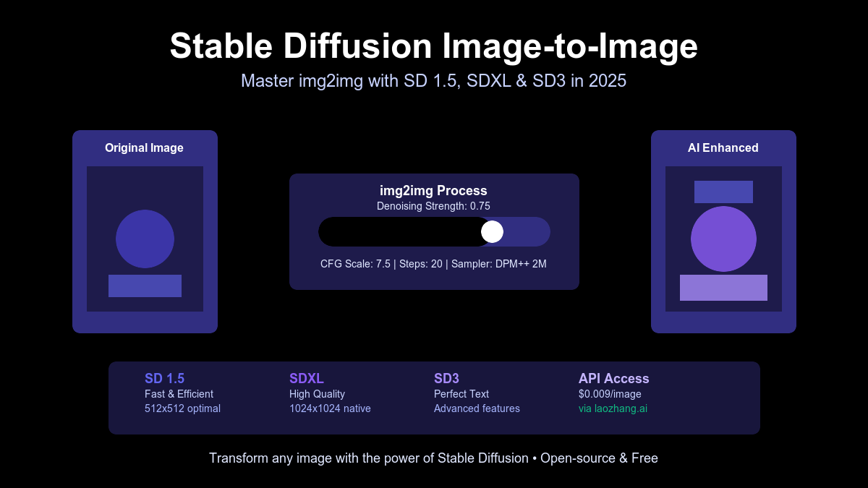
Task: Click 'Perfect Text' text
Action: (461, 394)
